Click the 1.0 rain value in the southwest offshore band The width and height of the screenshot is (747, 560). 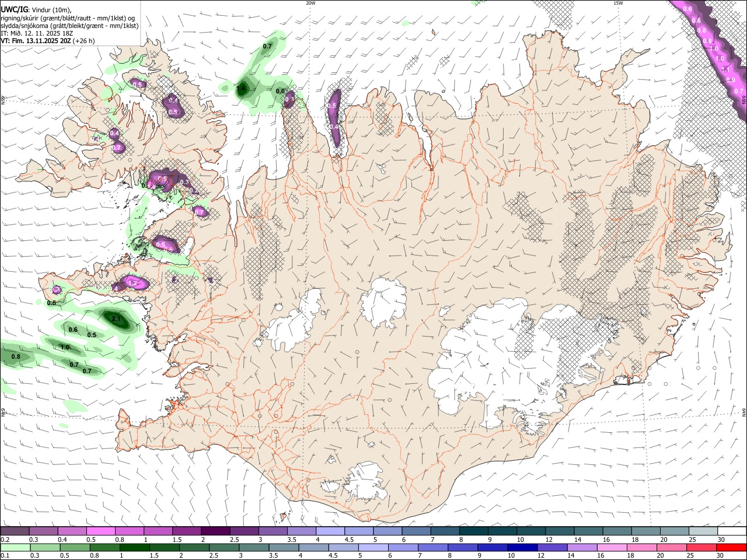pos(65,347)
